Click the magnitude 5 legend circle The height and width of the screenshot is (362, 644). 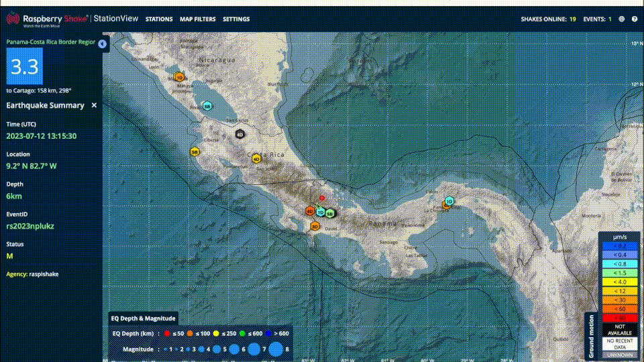[217, 349]
